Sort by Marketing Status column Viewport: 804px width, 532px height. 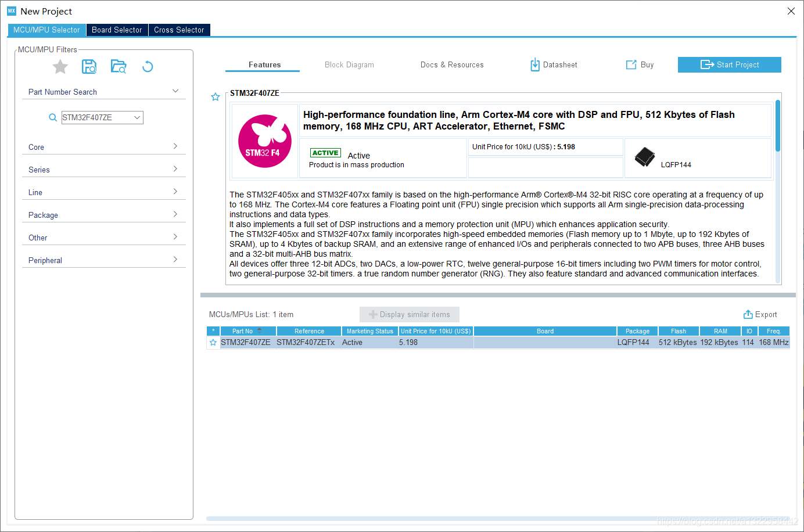[x=370, y=331]
